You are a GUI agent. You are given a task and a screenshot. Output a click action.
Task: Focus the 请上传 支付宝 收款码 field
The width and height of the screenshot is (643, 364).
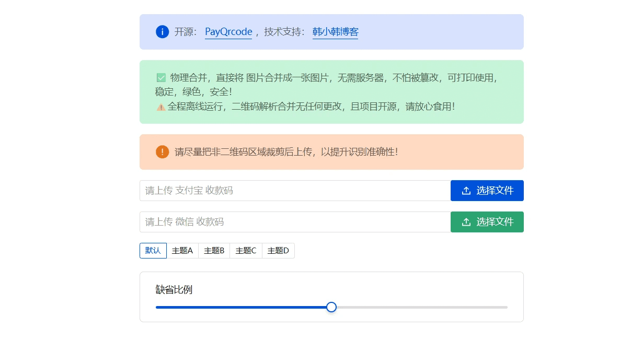pyautogui.click(x=295, y=191)
